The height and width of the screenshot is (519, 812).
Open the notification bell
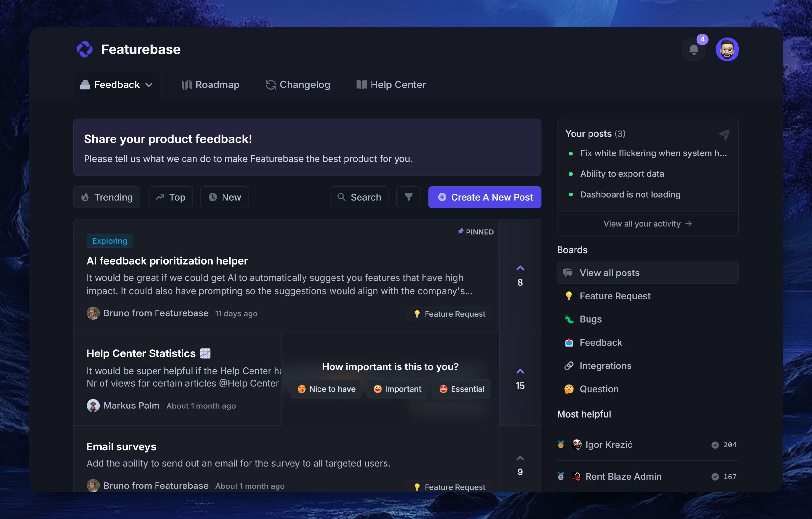[693, 49]
